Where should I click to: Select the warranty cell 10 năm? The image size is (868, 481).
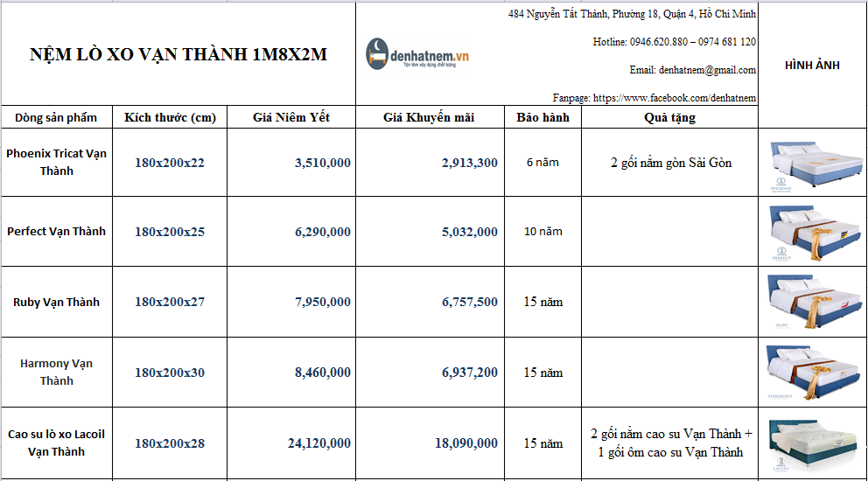542,232
